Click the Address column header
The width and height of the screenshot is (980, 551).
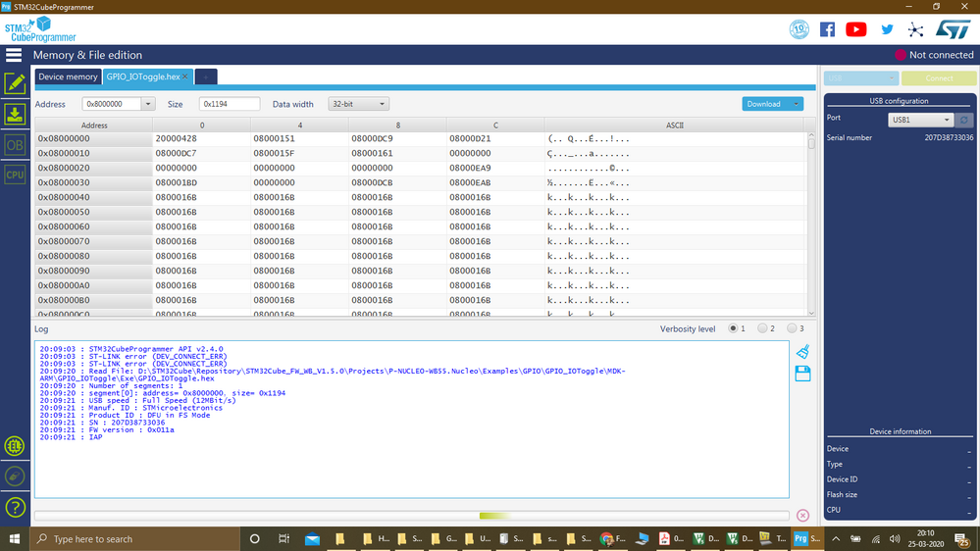click(x=94, y=125)
